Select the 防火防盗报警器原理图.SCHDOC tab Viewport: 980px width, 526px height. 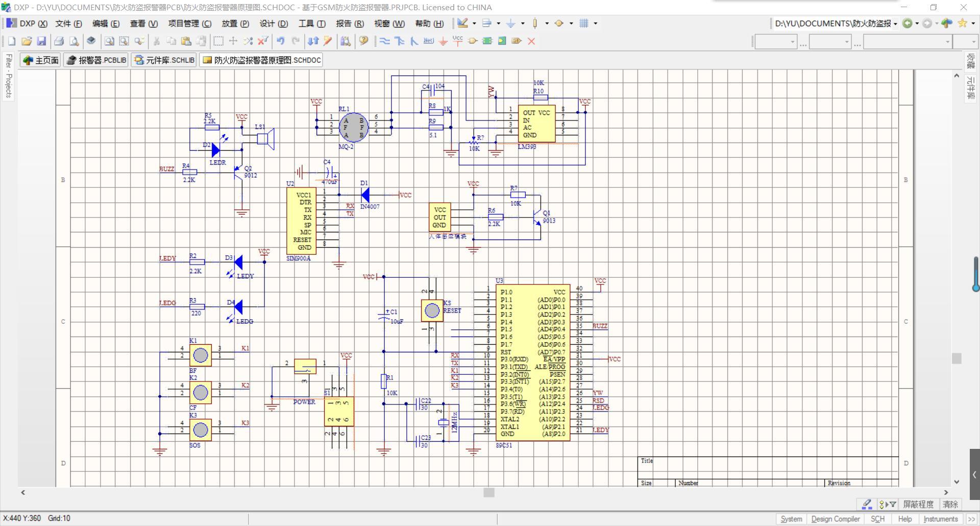tap(261, 60)
